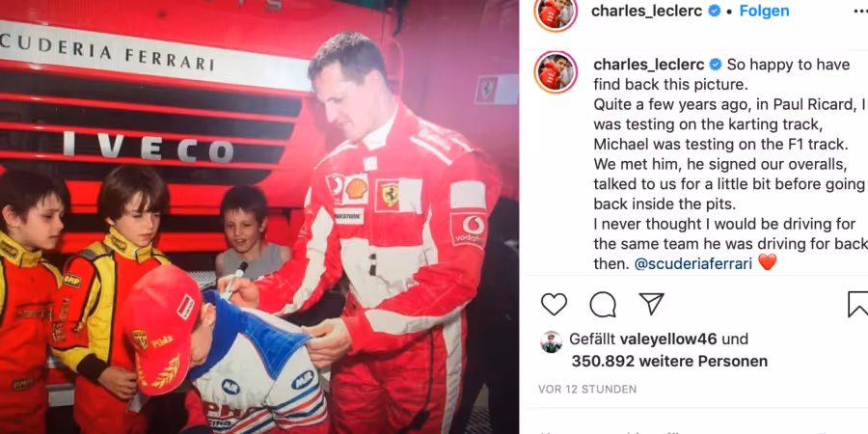The height and width of the screenshot is (434, 868).
Task: Click the red heart emoji in caption
Action: click(x=768, y=262)
